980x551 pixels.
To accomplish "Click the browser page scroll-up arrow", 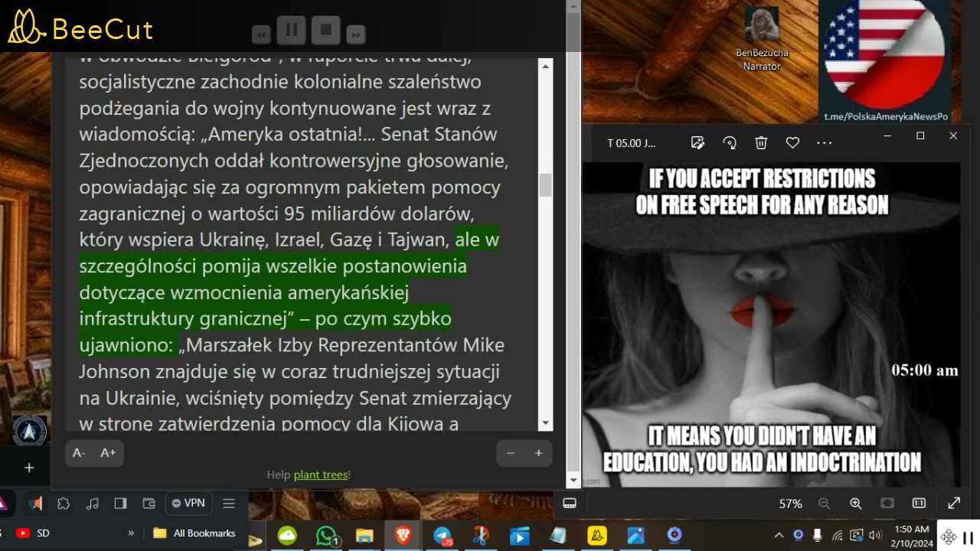I will click(573, 6).
